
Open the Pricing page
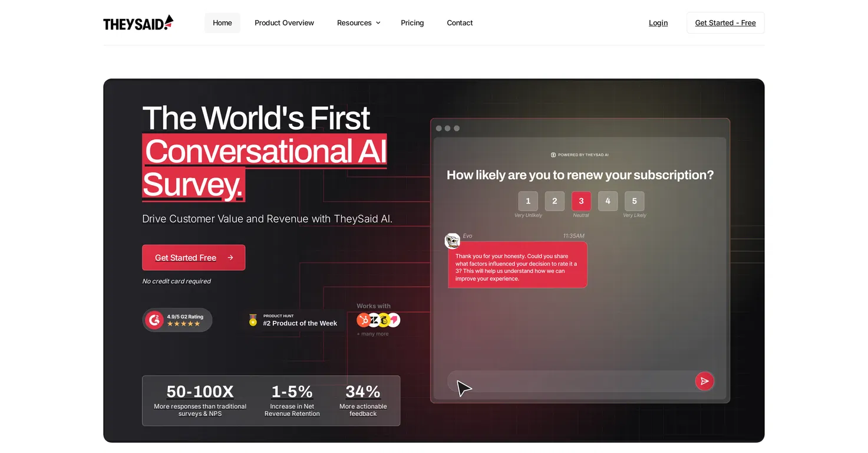point(412,23)
